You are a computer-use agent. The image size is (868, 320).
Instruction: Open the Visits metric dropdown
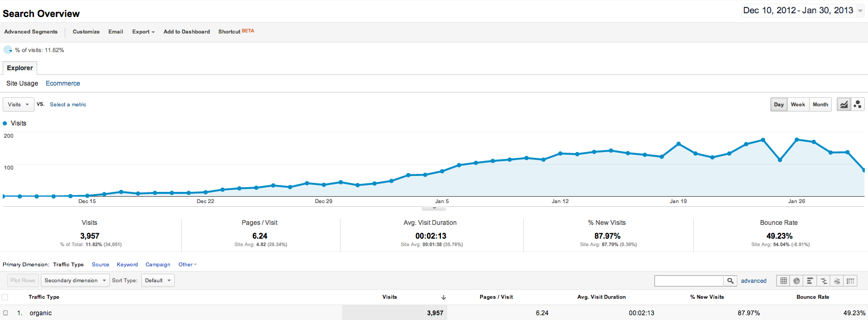(x=19, y=105)
